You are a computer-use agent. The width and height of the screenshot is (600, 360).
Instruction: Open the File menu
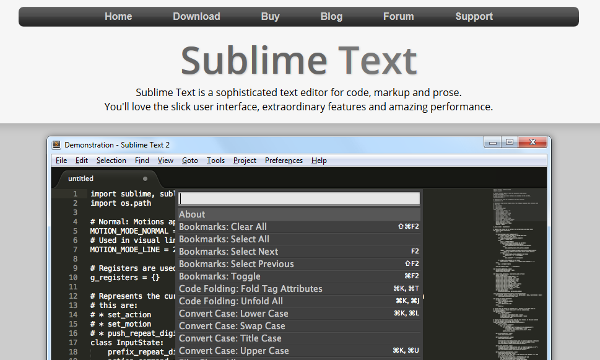click(61, 160)
